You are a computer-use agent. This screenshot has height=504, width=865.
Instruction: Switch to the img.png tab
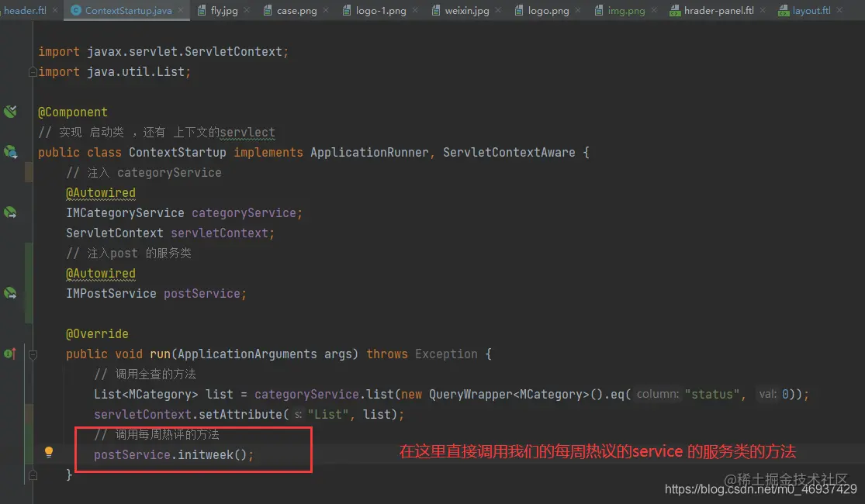(x=626, y=10)
